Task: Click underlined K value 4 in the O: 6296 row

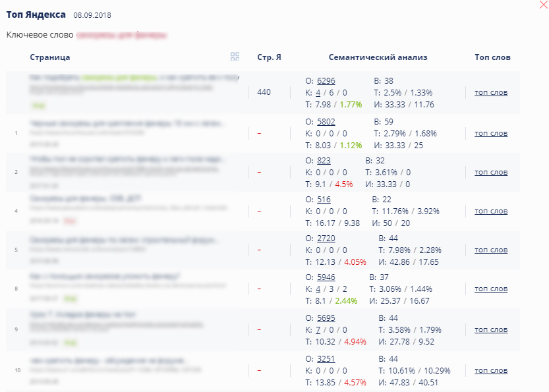Action: pos(318,93)
